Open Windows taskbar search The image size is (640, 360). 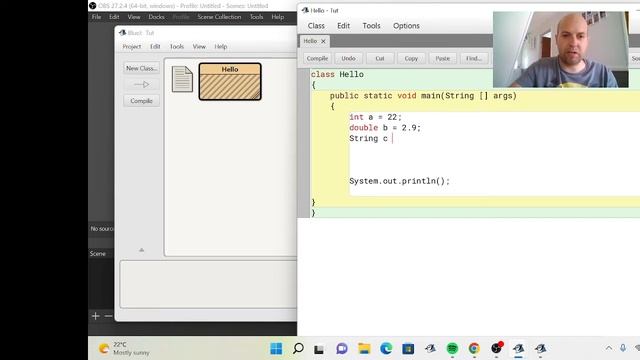point(298,349)
